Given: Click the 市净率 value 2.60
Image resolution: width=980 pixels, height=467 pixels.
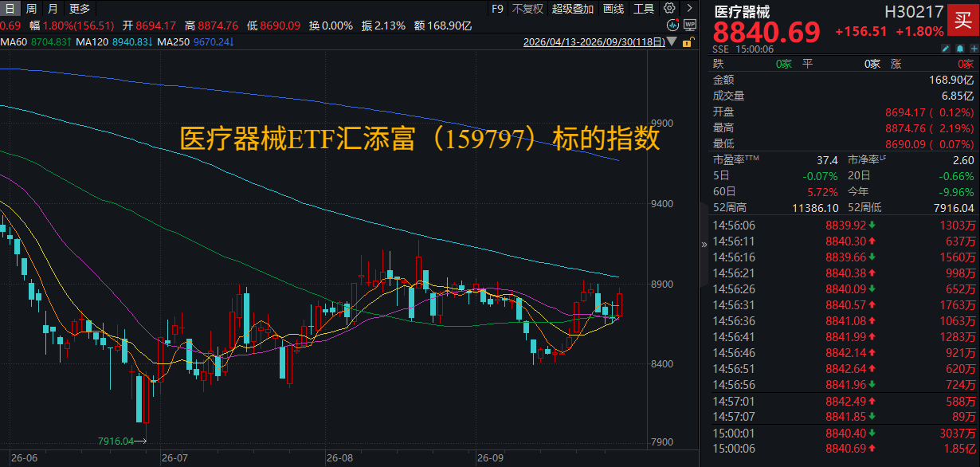Looking at the screenshot, I should point(962,159).
